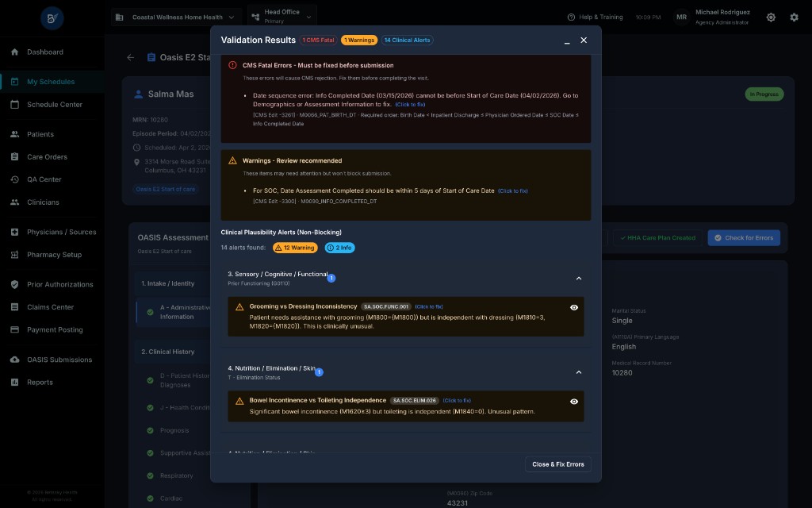The height and width of the screenshot is (508, 812).
Task: Click the Pharmacy Setup icon
Action: [x=14, y=255]
